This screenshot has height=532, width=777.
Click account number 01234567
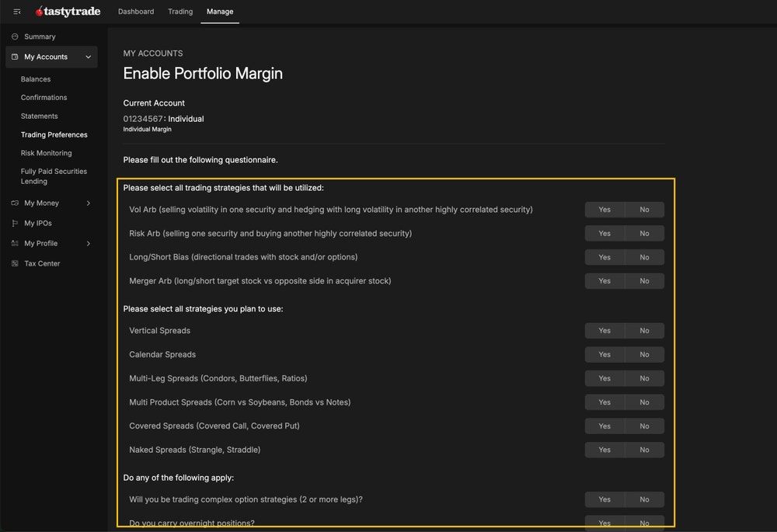pos(143,119)
